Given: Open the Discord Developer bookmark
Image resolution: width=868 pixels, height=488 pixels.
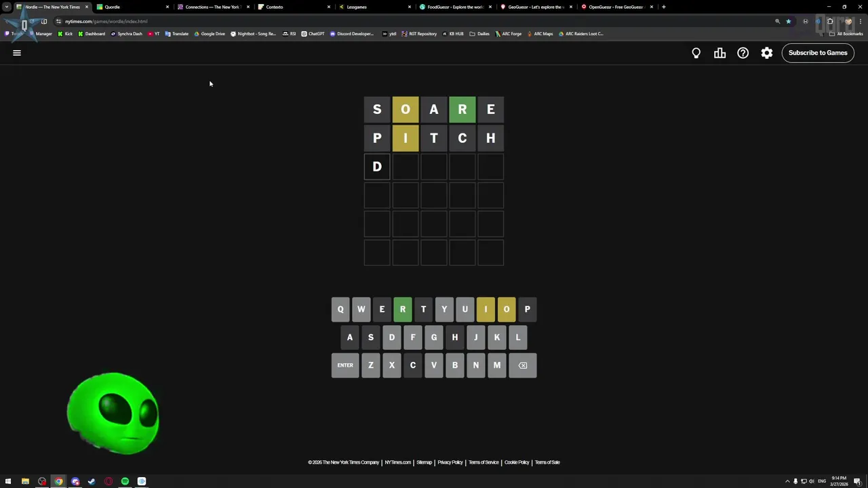Looking at the screenshot, I should point(352,33).
